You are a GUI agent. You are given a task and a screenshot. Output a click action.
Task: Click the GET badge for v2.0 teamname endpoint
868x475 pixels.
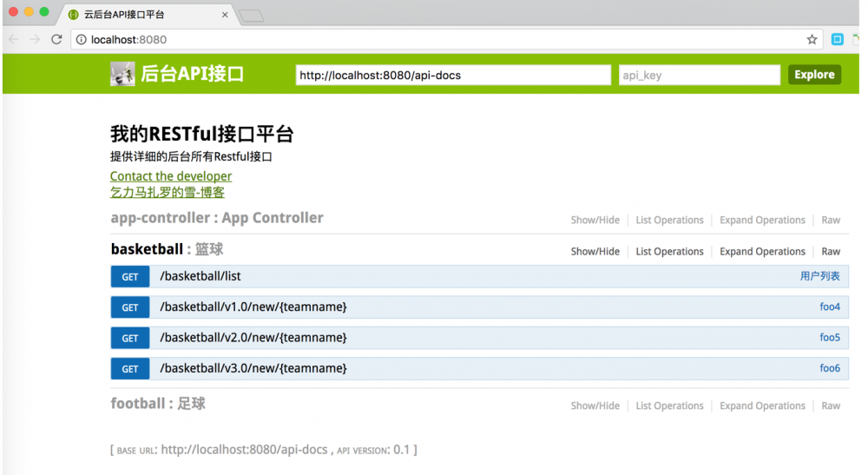(130, 339)
